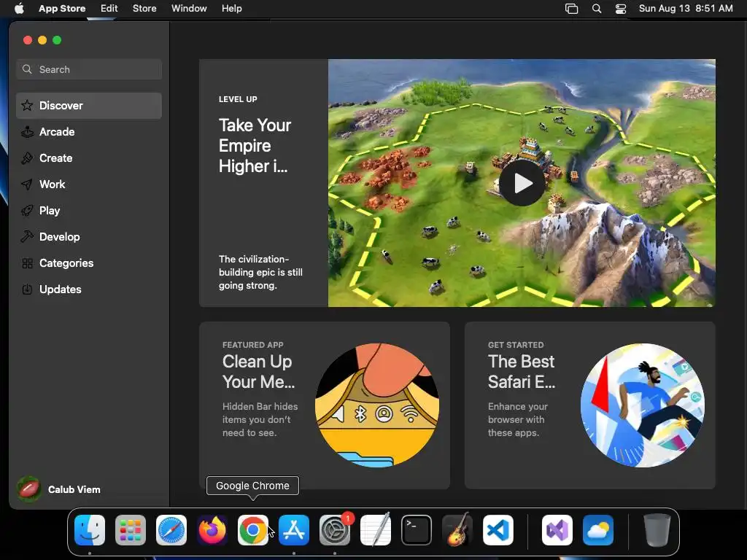Open the Trash from the Dock
The image size is (747, 560).
coord(657,530)
